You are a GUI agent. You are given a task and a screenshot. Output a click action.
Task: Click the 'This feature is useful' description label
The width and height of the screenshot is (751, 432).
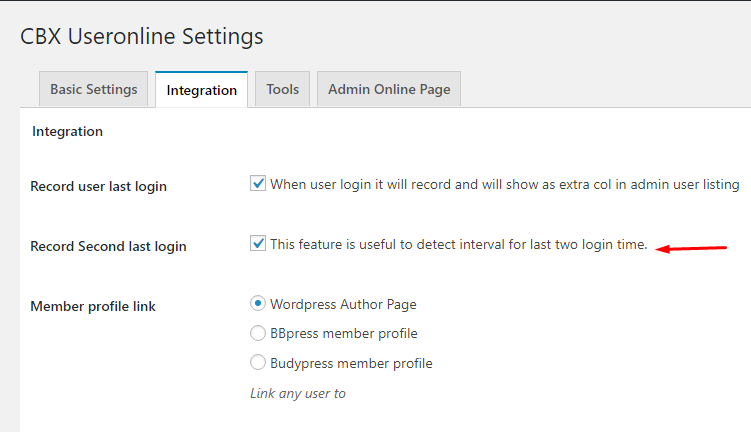pos(458,244)
